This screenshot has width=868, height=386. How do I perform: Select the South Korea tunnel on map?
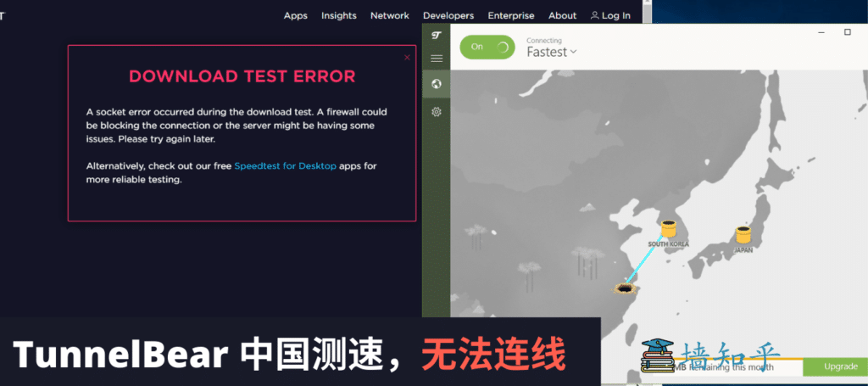pyautogui.click(x=669, y=229)
